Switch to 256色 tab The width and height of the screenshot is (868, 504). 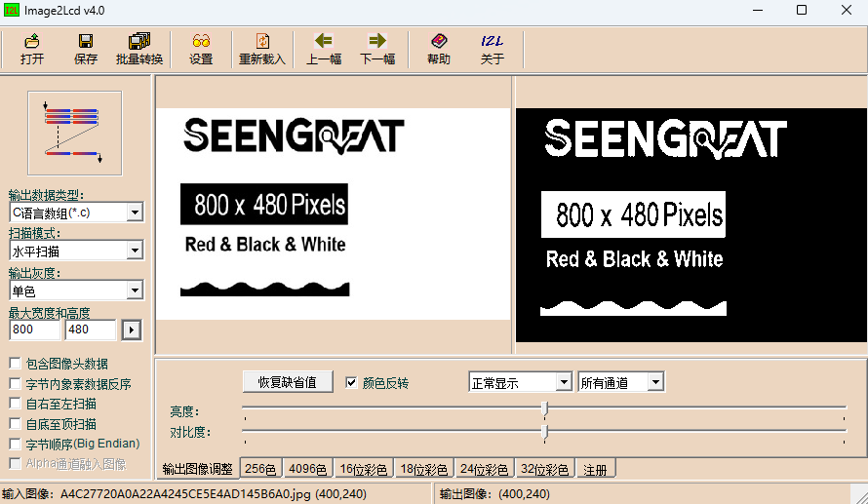[260, 469]
